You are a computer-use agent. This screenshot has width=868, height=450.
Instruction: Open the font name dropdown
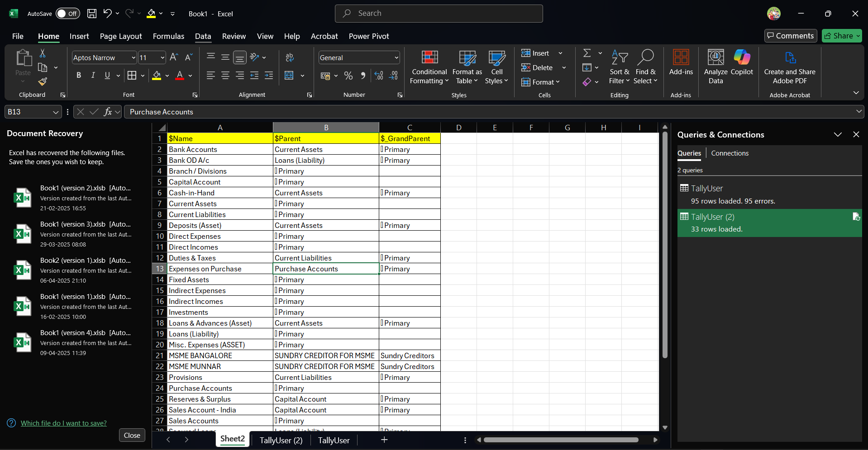point(134,58)
